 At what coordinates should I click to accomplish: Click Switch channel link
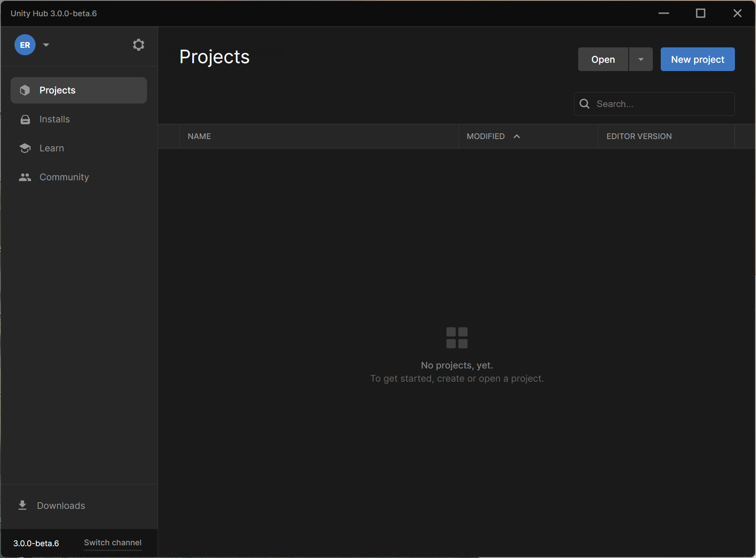[x=112, y=542]
